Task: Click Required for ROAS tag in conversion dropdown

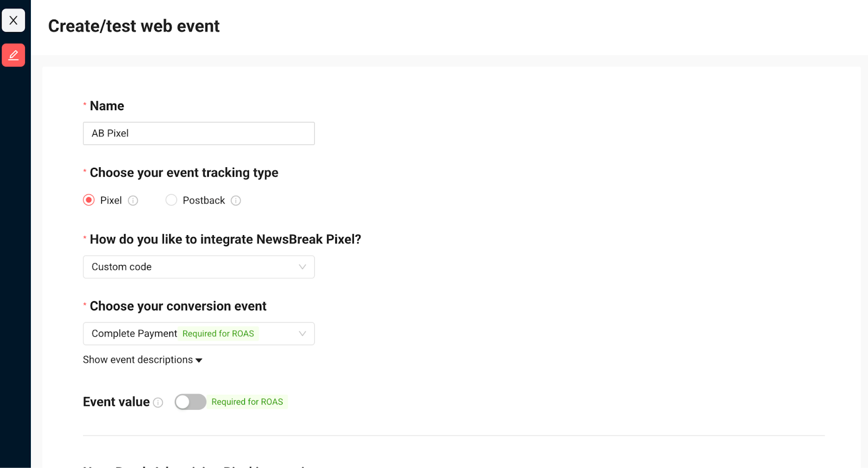Action: [x=218, y=334]
